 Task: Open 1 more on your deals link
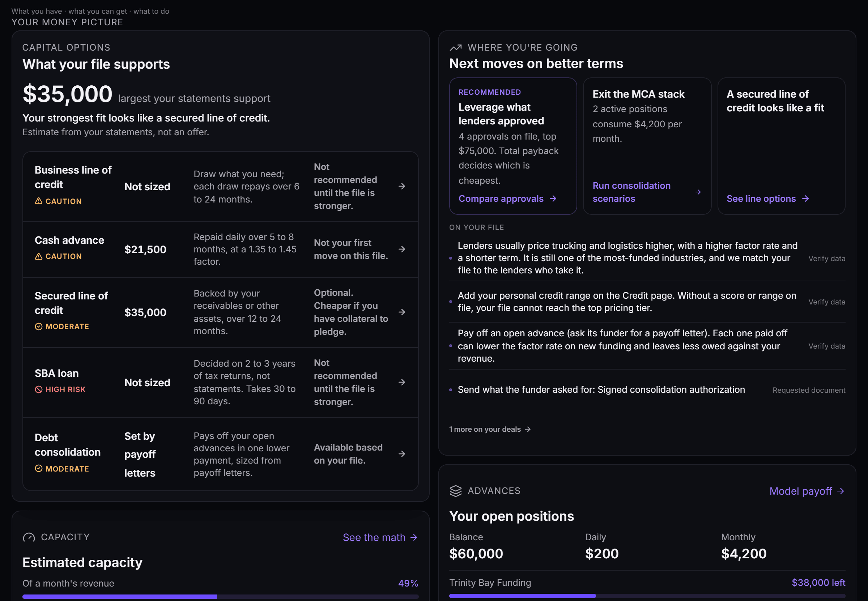[x=490, y=429]
